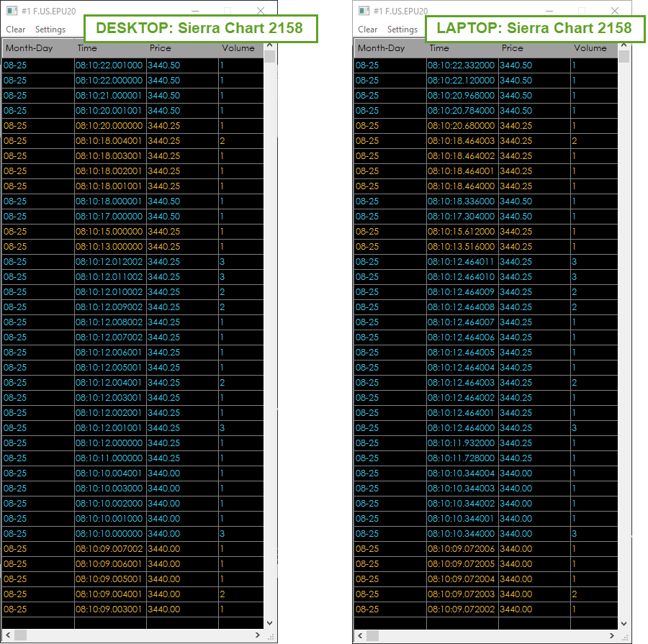
Task: Select time 08:10:22.001000 in Desktop window
Action: [109, 65]
